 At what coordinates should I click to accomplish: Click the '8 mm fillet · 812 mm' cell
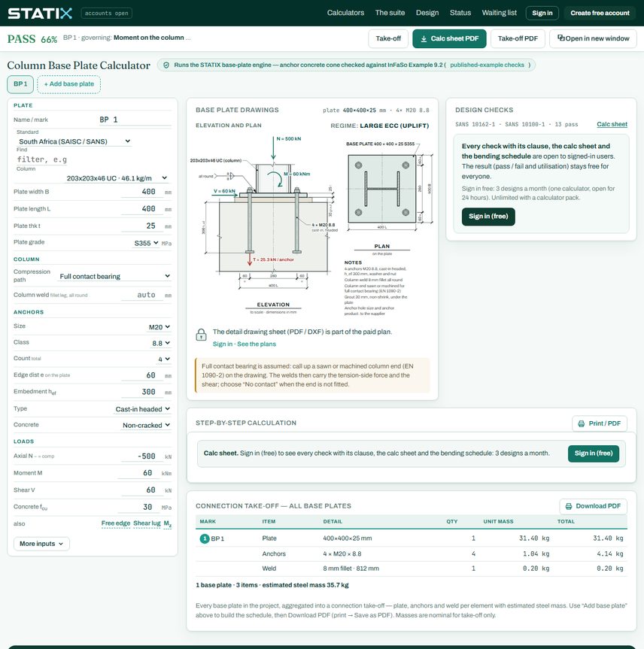pyautogui.click(x=351, y=569)
